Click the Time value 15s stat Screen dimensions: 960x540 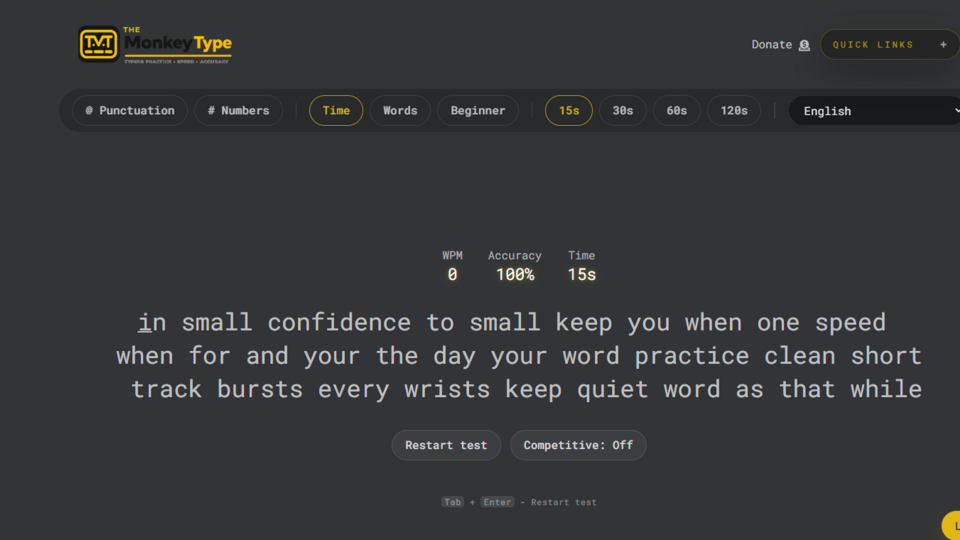[582, 275]
